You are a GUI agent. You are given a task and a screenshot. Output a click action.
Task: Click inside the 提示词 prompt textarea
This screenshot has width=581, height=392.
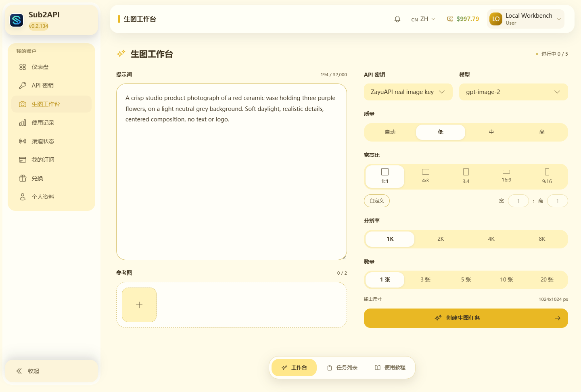pos(232,172)
